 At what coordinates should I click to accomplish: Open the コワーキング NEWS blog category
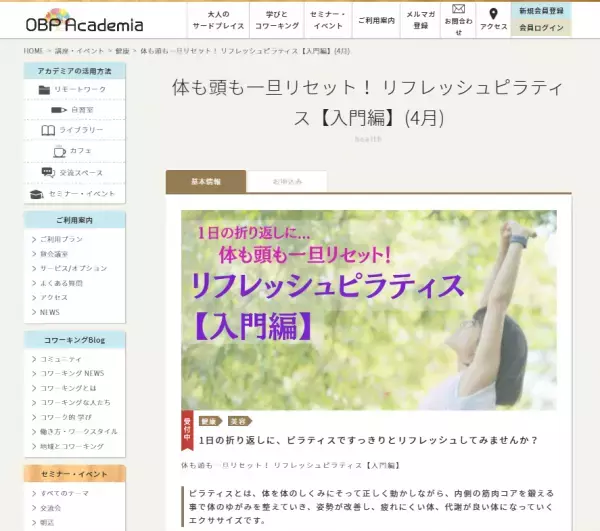[x=72, y=373]
